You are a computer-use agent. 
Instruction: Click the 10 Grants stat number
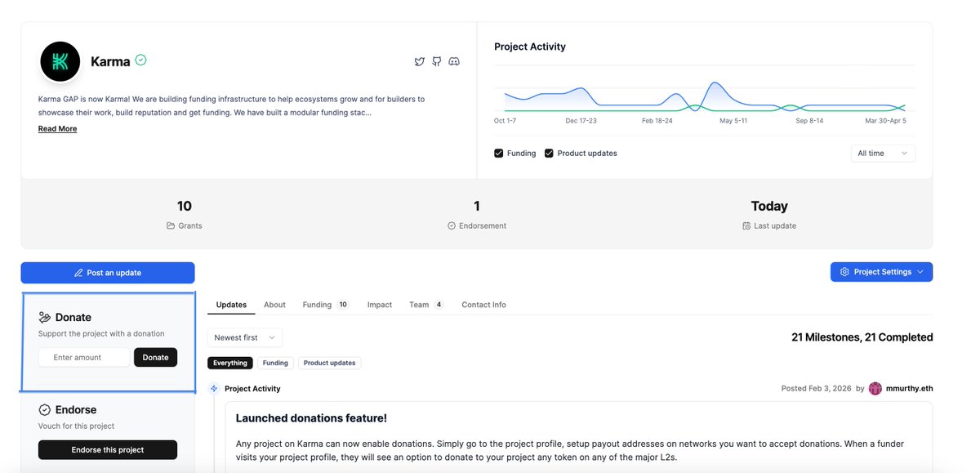point(185,206)
